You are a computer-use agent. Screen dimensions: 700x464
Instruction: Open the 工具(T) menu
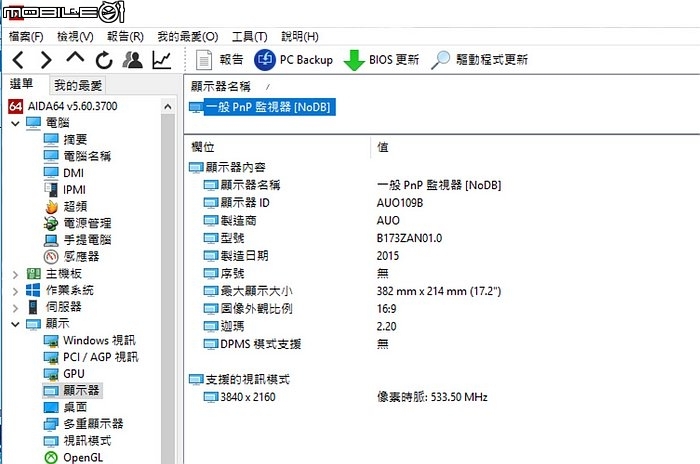(x=249, y=37)
